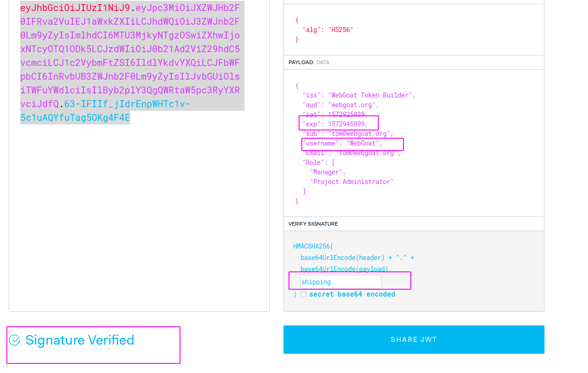Click the "exp": 1572945899 payload line

335,124
